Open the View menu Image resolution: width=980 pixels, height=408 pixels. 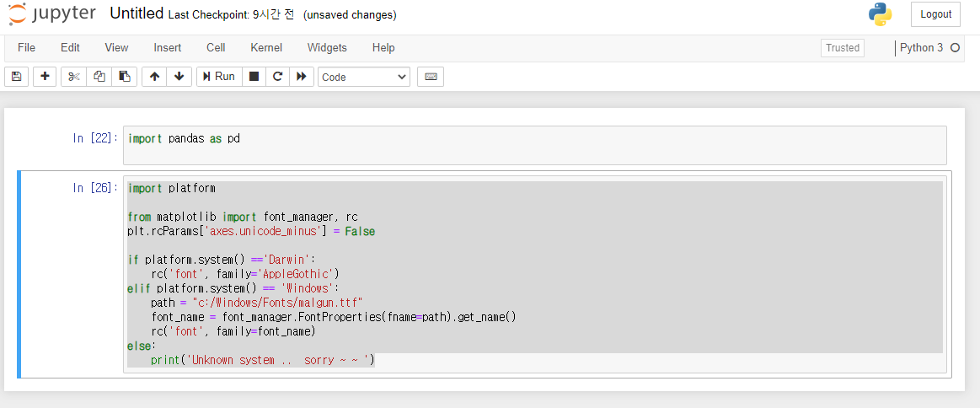tap(116, 47)
